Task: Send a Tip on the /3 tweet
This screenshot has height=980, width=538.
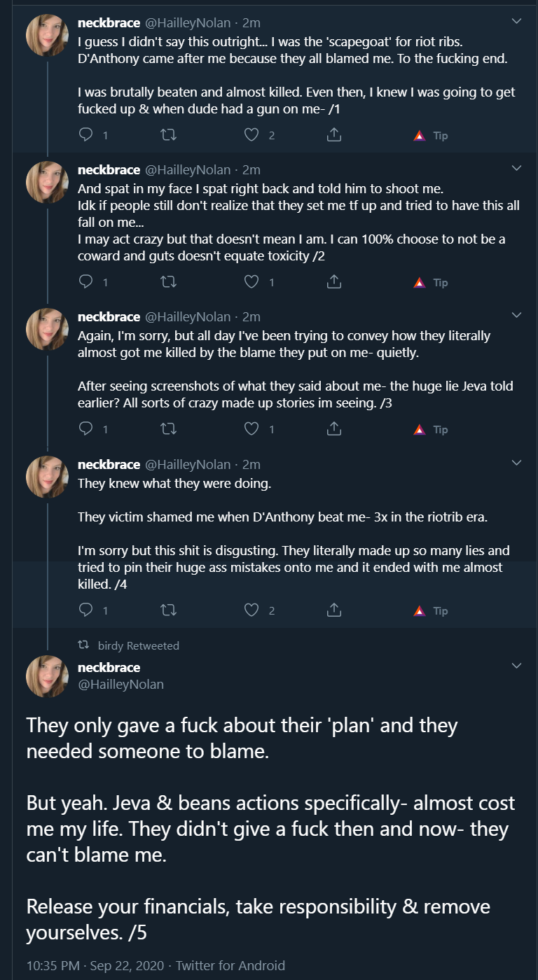Action: [430, 429]
